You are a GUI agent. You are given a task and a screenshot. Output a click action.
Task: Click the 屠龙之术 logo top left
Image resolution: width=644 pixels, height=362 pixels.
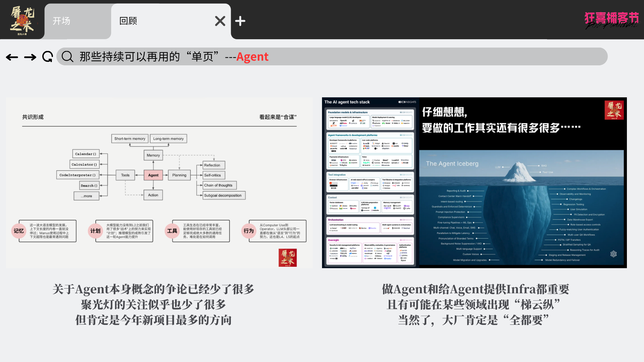(x=22, y=20)
